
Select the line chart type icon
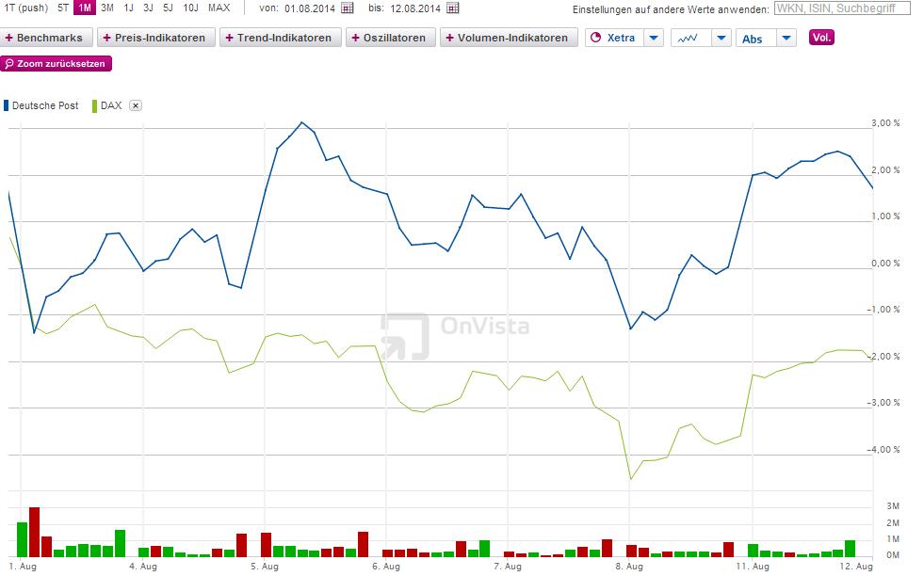coord(688,39)
